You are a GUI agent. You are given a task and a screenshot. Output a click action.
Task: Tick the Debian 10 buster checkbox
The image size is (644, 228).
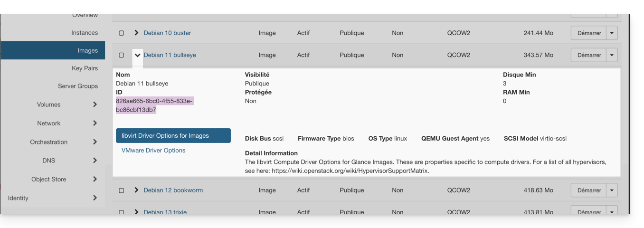tap(121, 33)
